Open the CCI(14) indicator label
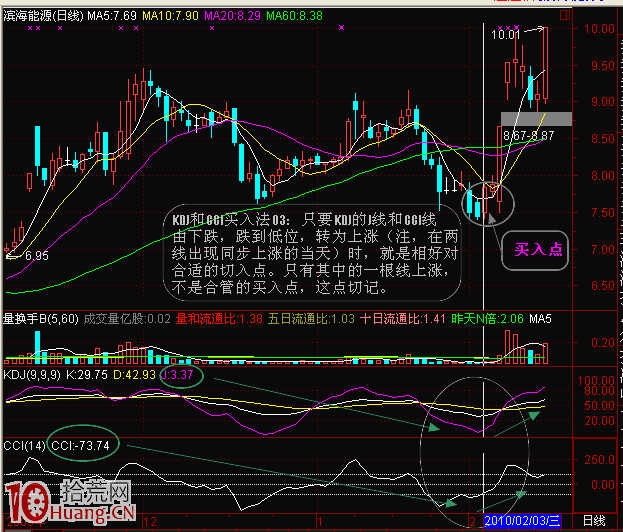 point(24,446)
